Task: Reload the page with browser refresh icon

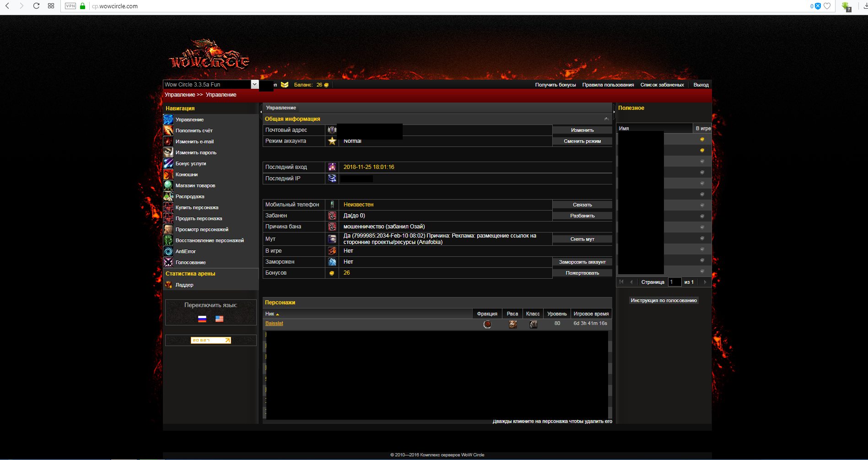Action: coord(36,6)
